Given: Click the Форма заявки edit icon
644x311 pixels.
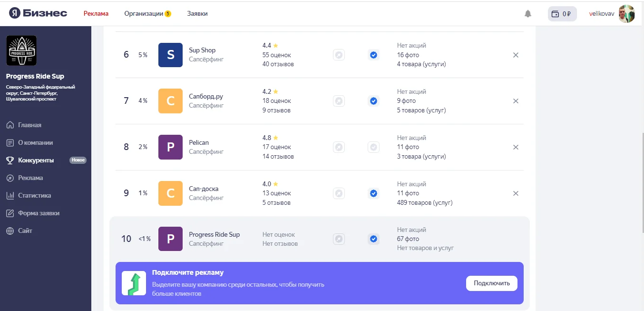Looking at the screenshot, I should point(10,213).
